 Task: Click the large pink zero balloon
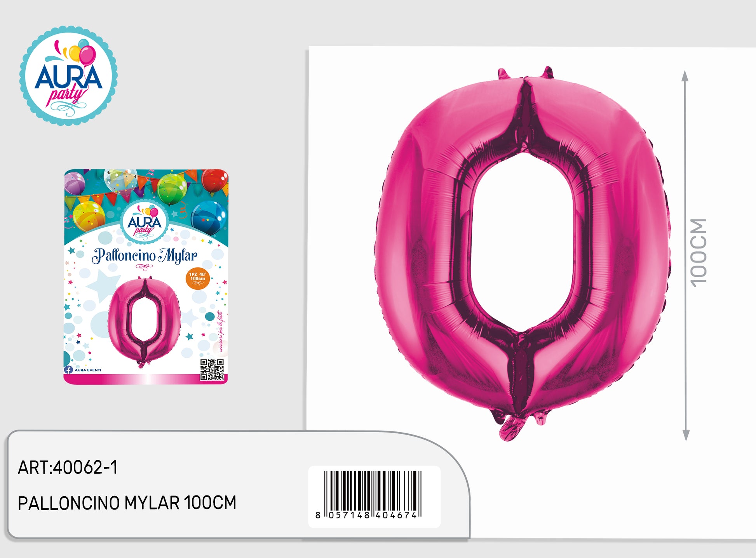pos(523,252)
